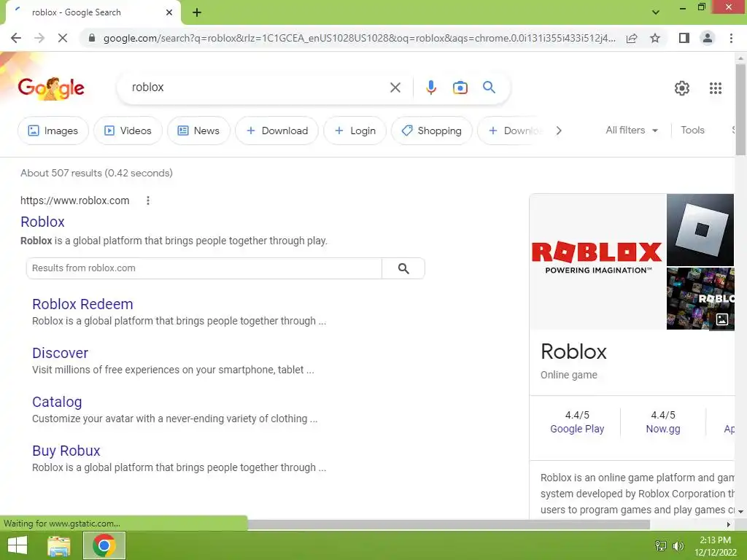This screenshot has width=747, height=560.
Task: Click the blue Google search magnifier
Action: pyautogui.click(x=489, y=87)
